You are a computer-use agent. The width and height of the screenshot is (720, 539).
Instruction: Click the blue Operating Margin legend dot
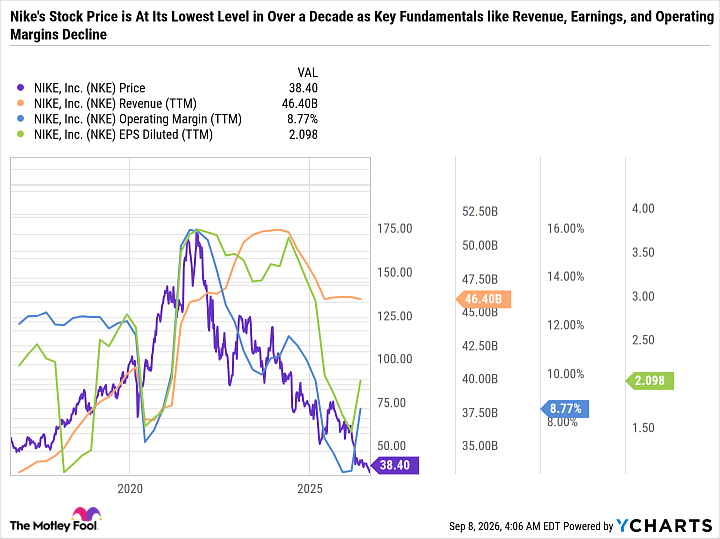(20, 119)
